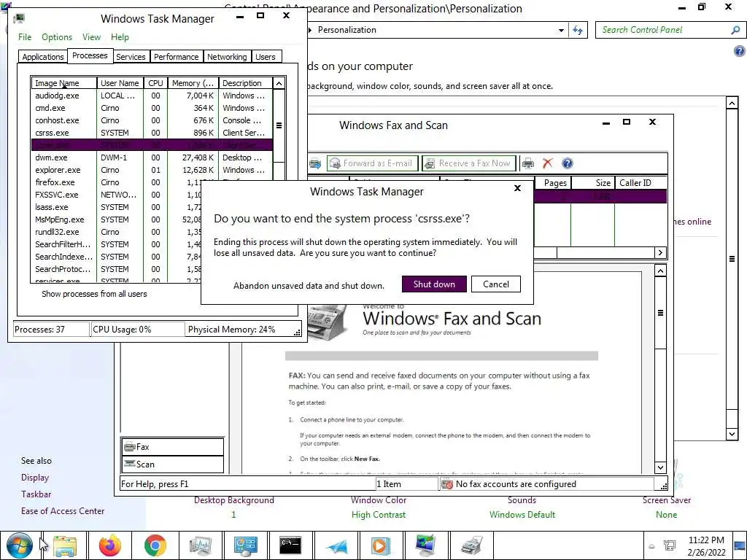Click the Caller ID column header in fax list
Screen dimensions: 747x560
click(640, 183)
